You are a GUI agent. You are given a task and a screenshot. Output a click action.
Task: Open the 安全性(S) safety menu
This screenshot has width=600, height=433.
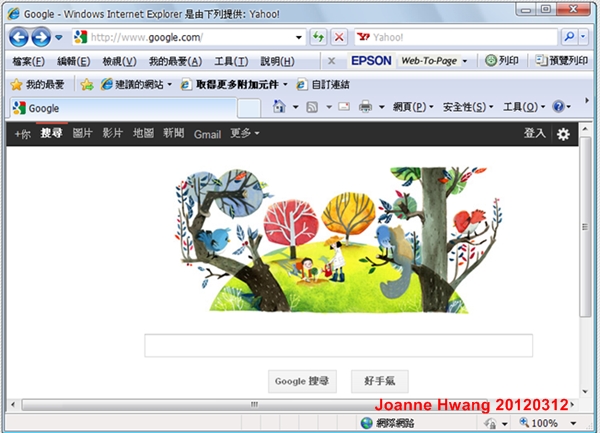tap(468, 107)
